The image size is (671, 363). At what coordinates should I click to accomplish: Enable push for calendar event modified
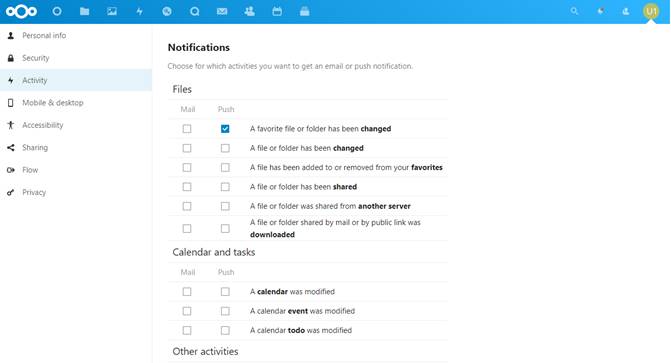click(225, 311)
